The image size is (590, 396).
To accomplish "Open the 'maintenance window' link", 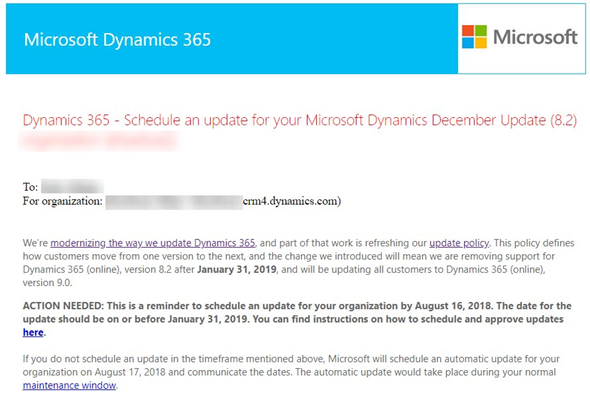I will pyautogui.click(x=69, y=385).
